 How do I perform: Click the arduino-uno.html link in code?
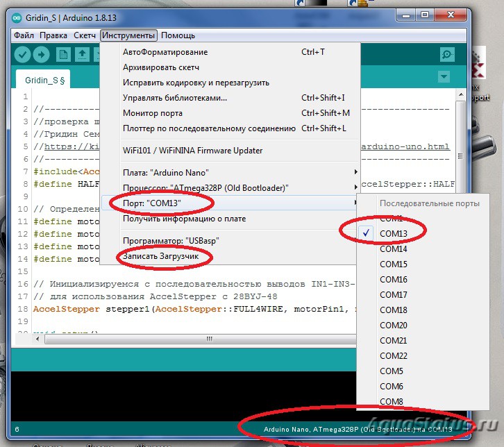tap(405, 146)
